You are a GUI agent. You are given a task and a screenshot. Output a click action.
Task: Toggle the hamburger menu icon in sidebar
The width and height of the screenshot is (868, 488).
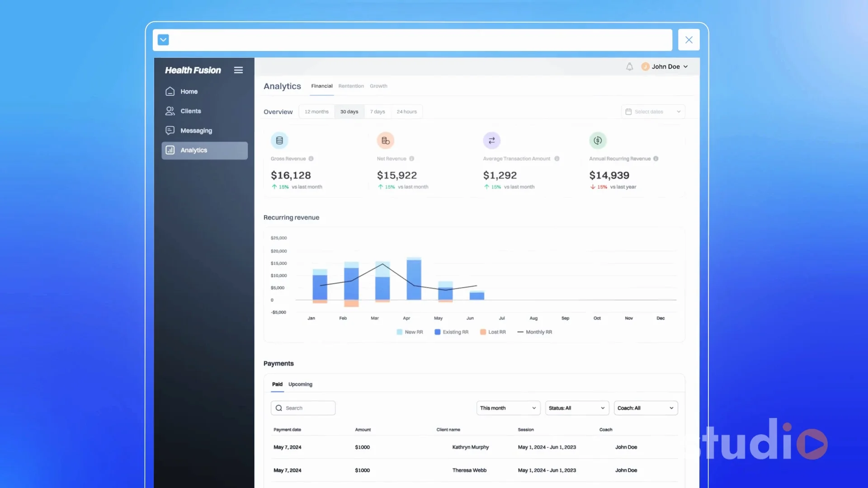(238, 70)
